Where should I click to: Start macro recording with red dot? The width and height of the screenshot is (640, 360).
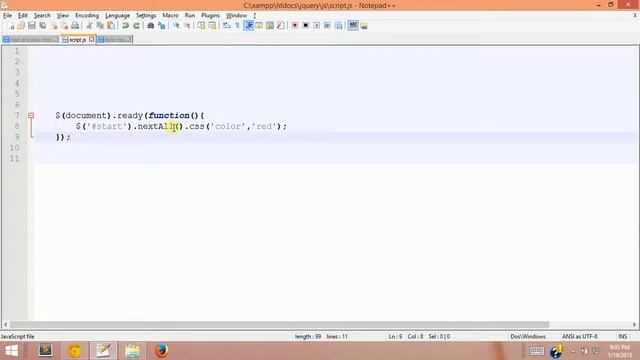pos(295,26)
